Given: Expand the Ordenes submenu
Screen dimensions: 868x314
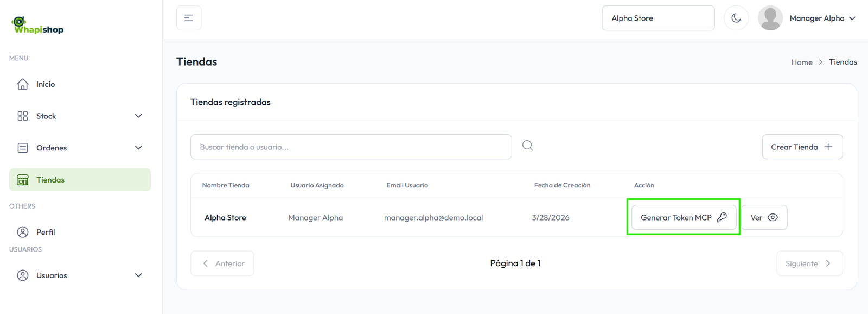Looking at the screenshot, I should pos(138,148).
